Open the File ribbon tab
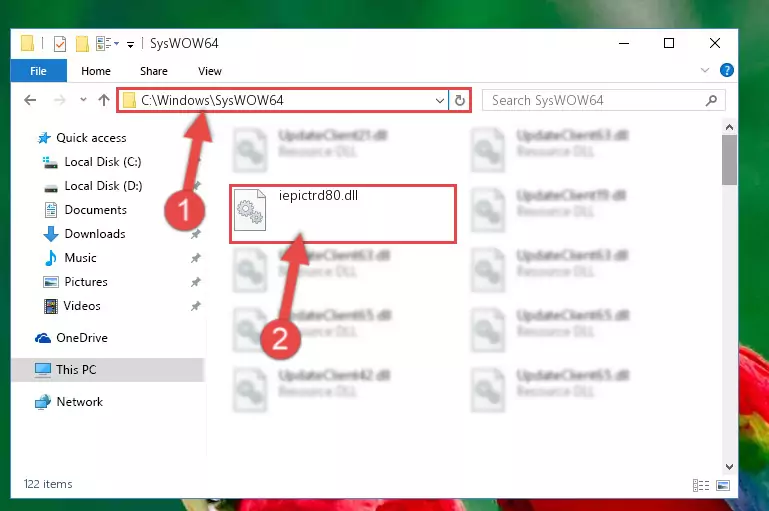Viewport: 769px width, 511px height. pyautogui.click(x=38, y=71)
